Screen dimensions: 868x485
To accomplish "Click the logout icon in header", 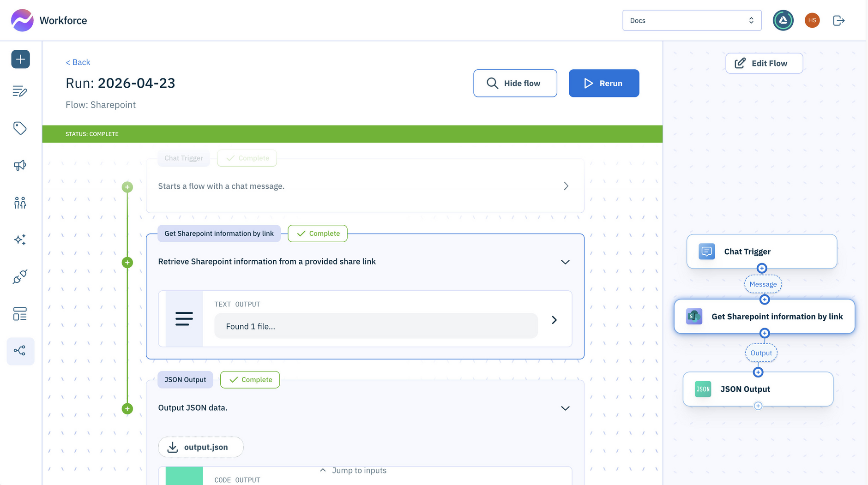I will click(839, 20).
